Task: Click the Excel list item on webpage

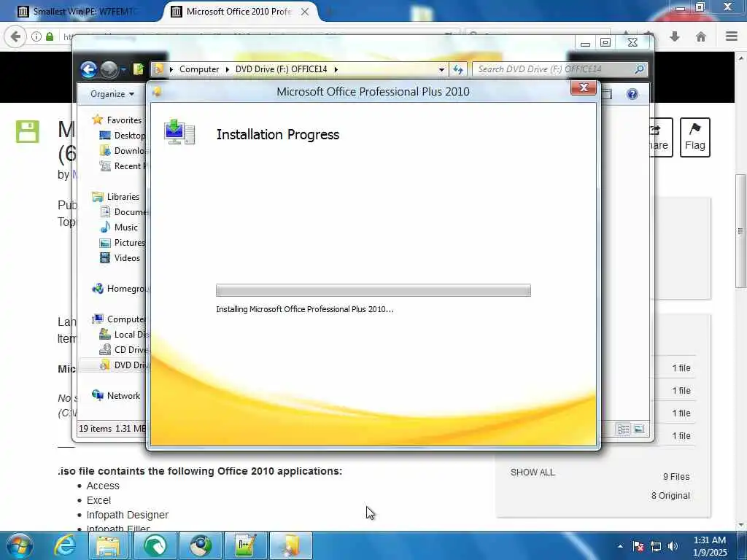Action: click(98, 500)
